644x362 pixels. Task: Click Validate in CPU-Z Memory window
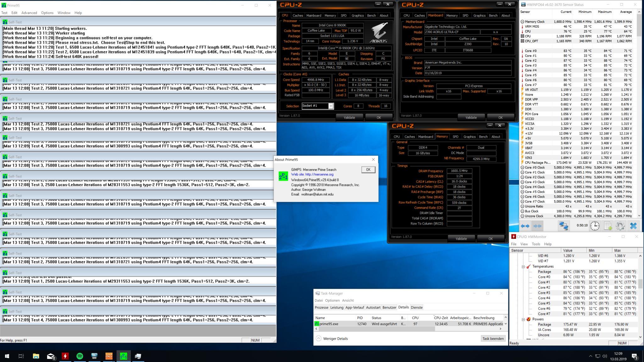(x=461, y=239)
